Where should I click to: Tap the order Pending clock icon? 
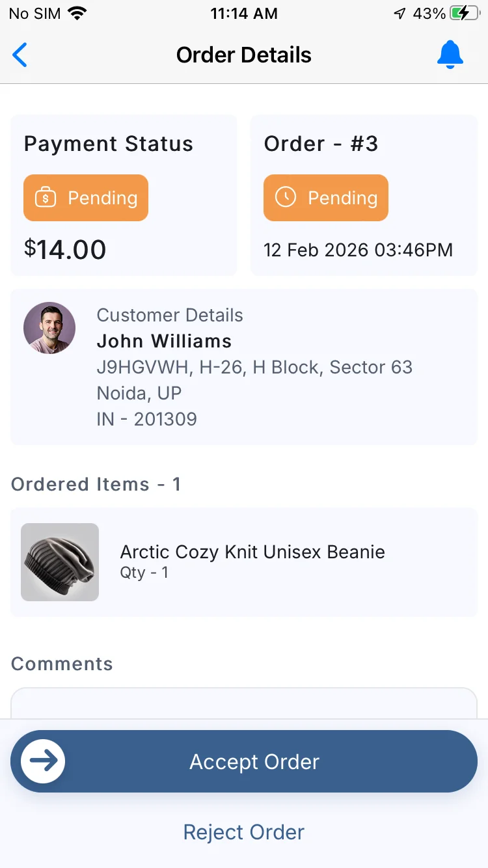pos(286,198)
